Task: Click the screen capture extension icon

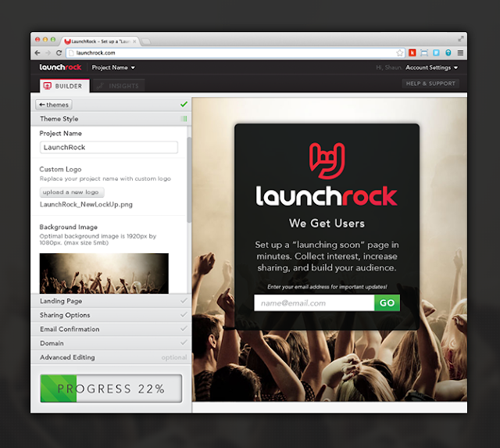Action: [424, 52]
